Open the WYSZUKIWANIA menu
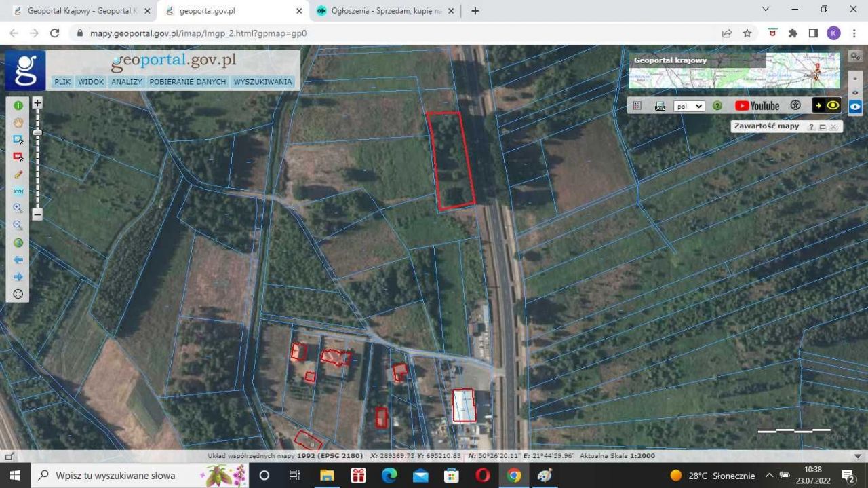Viewport: 868px width, 488px height. pyautogui.click(x=262, y=82)
